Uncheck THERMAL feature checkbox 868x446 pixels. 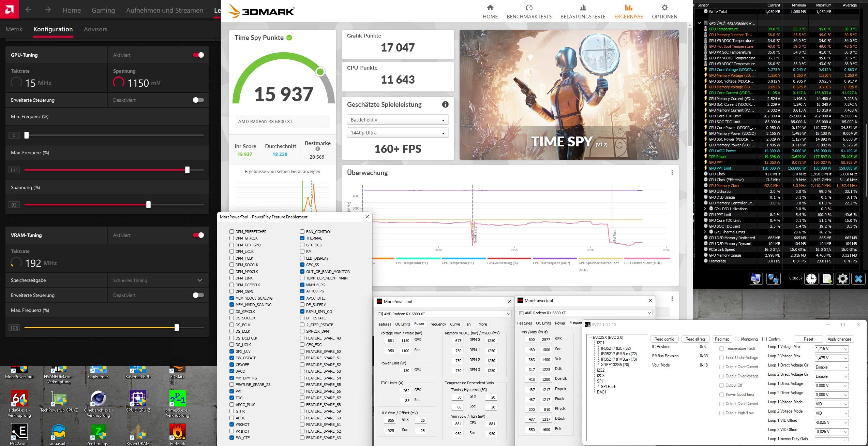302,238
